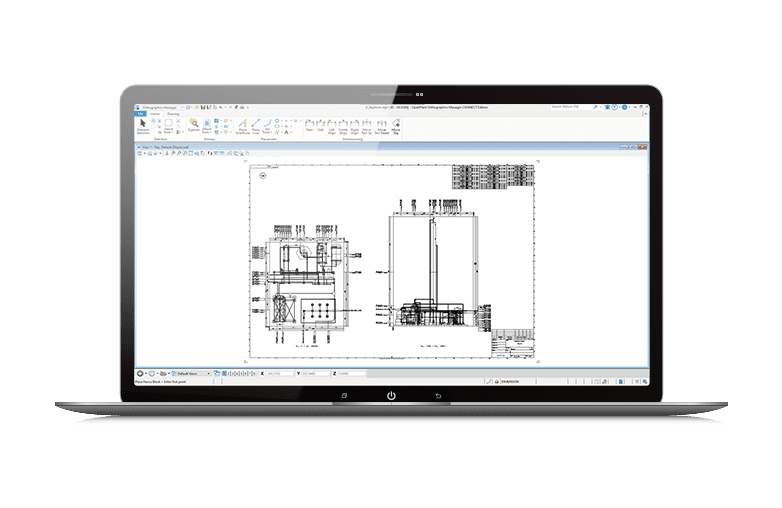Switch to the Home ribbon tab
The image size is (782, 508).
[154, 113]
